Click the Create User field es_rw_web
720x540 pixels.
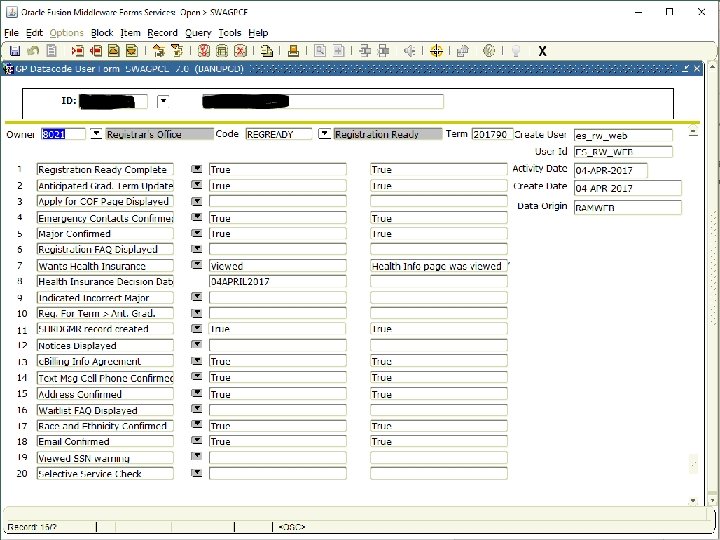click(x=623, y=135)
